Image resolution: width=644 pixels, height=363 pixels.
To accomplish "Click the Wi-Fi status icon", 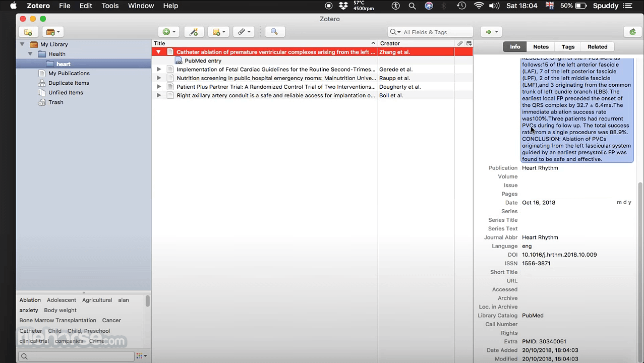I will 478,6.
